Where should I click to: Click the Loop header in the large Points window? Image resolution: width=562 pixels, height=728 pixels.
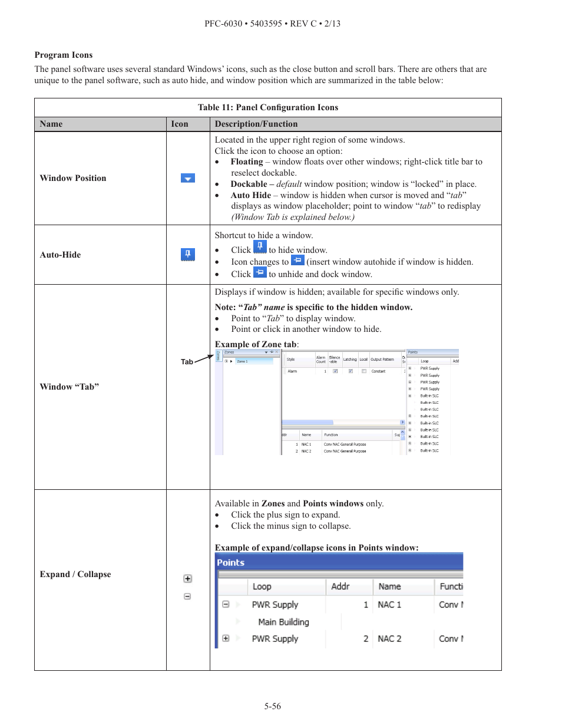(x=286, y=587)
